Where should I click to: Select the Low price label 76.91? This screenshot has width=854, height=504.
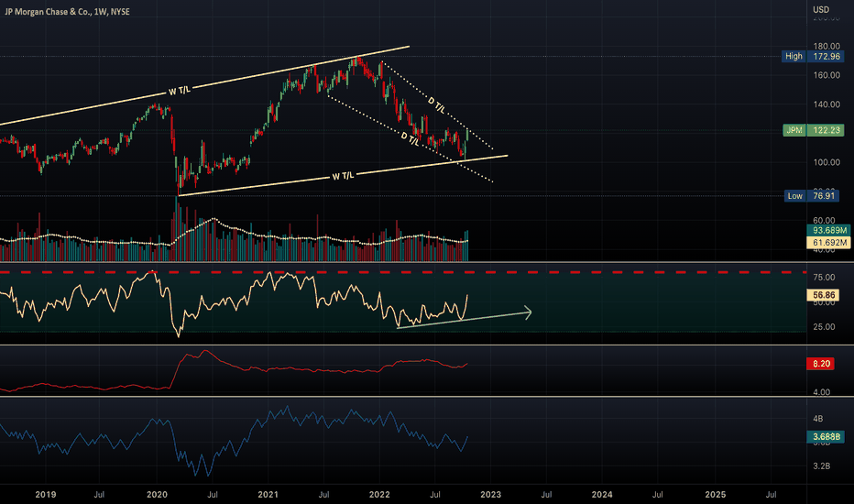coord(824,195)
